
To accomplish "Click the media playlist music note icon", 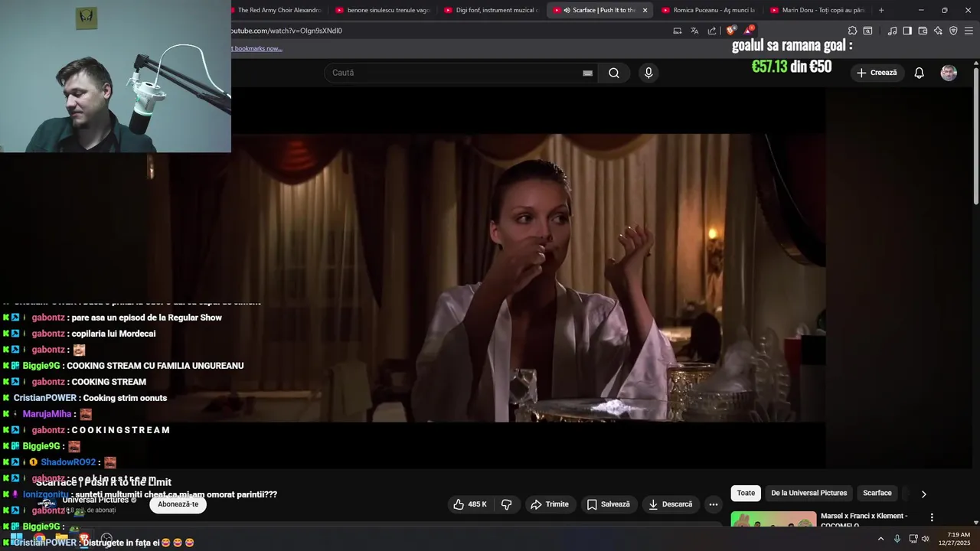I will 892,31.
